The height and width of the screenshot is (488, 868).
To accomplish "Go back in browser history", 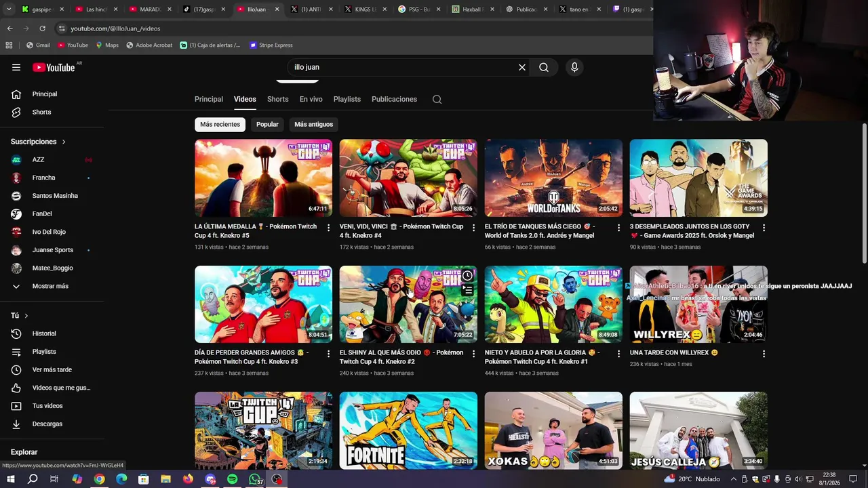I will point(9,28).
